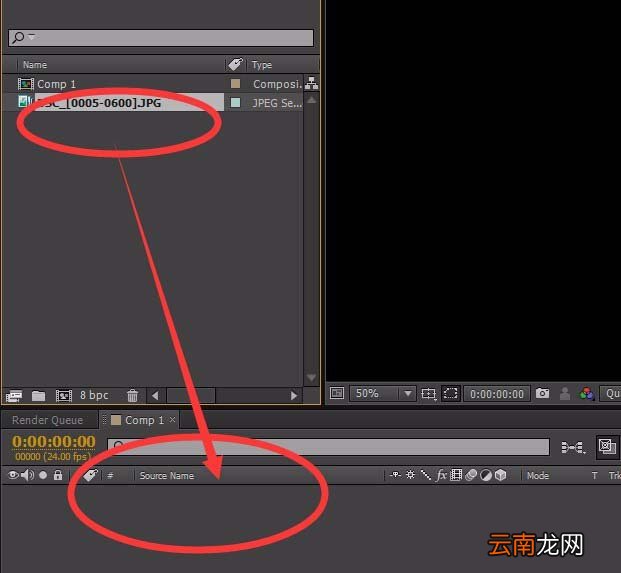The image size is (621, 573).
Task: Click the 8 bpc color depth button
Action: (x=94, y=395)
